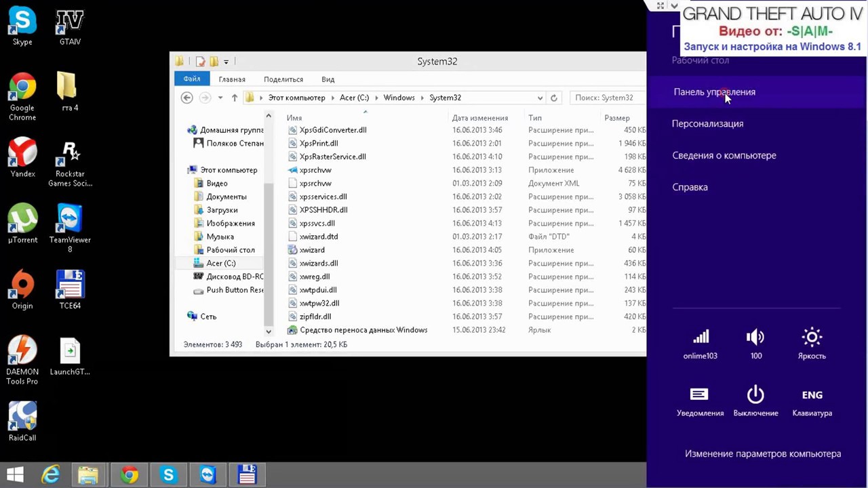This screenshot has height=488, width=868.
Task: Open Справка in Settings charm
Action: pos(690,187)
